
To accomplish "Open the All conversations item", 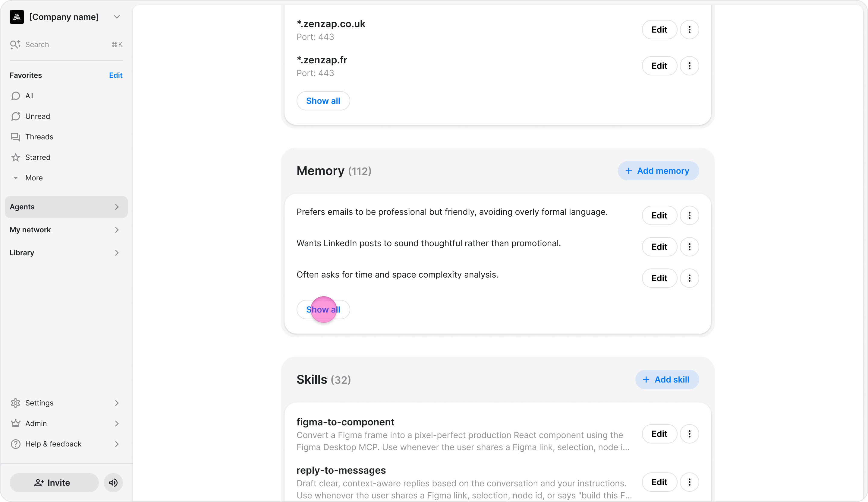I will [x=66, y=96].
